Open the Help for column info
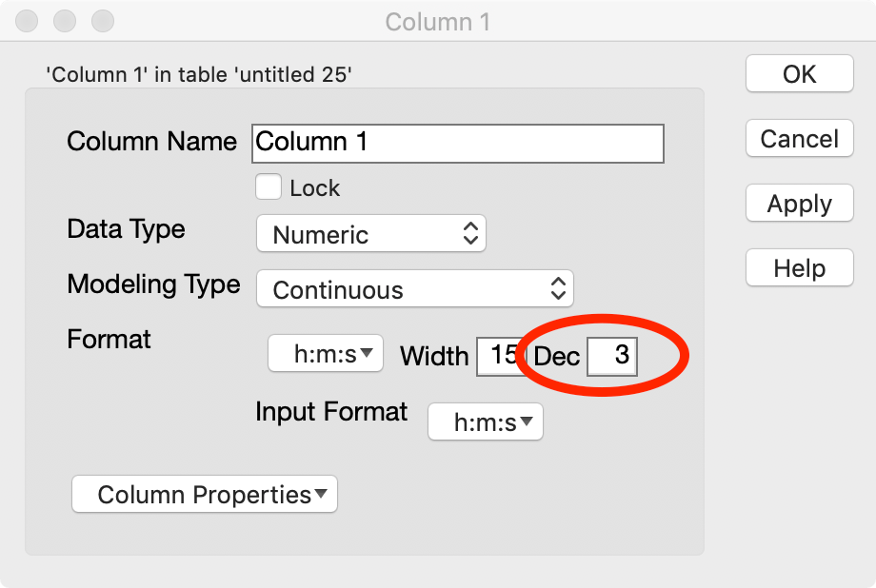This screenshot has width=876, height=588. (799, 269)
